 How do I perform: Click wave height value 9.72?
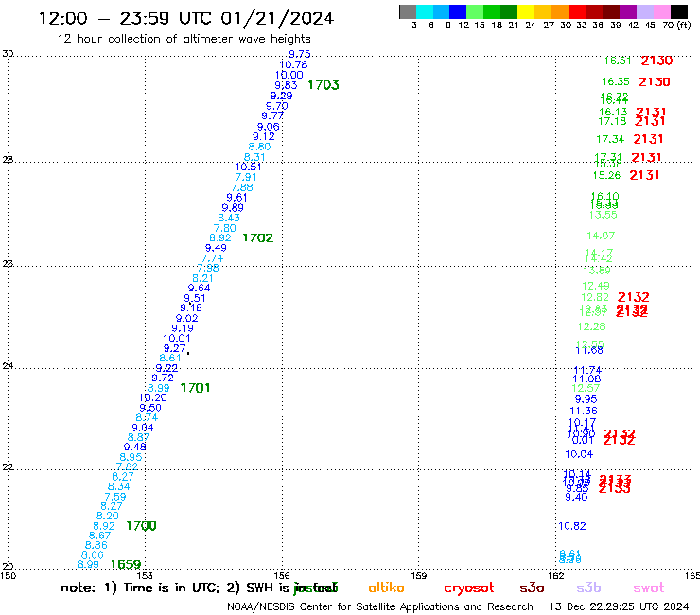point(163,378)
